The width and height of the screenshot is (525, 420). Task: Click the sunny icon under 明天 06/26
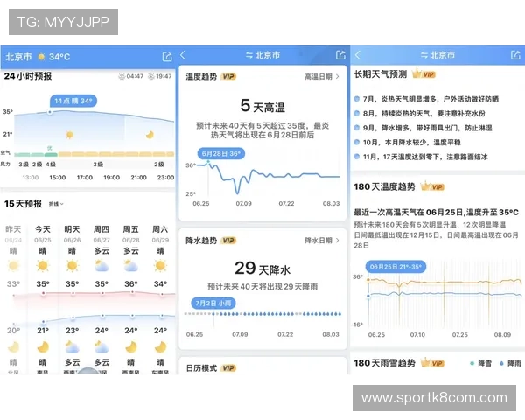[x=72, y=266]
